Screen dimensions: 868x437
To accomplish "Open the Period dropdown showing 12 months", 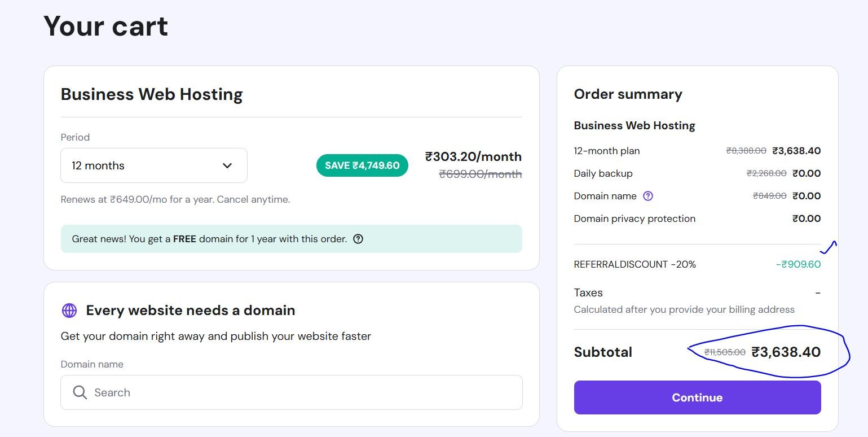I will (153, 165).
